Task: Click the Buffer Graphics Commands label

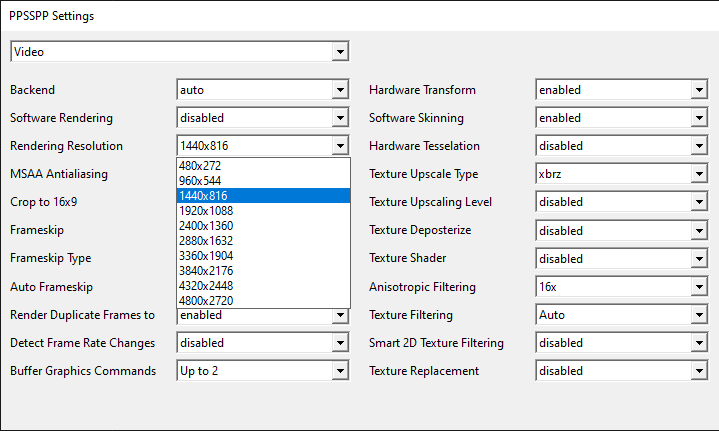Action: [83, 371]
